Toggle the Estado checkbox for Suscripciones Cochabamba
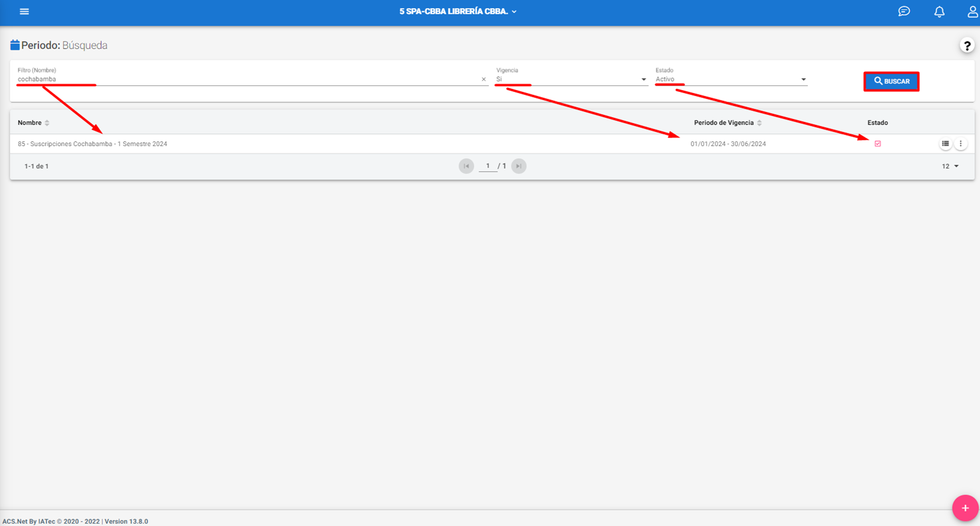980x526 pixels. point(878,144)
